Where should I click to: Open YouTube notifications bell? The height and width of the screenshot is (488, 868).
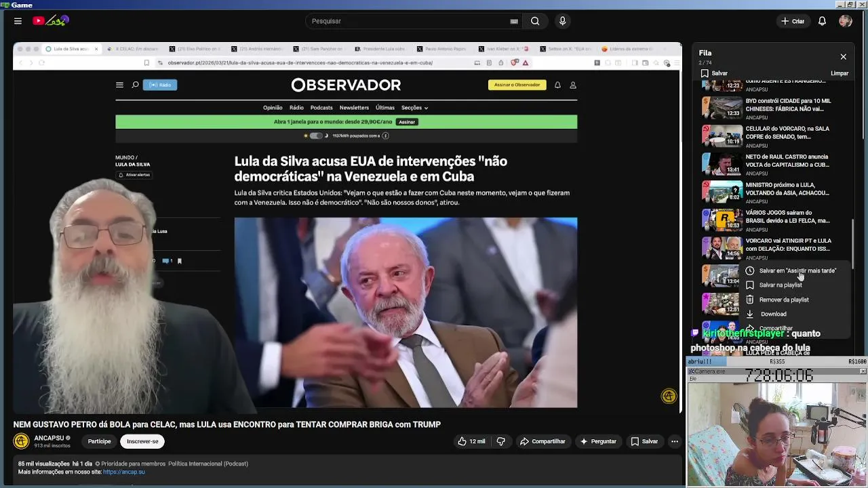(x=822, y=21)
